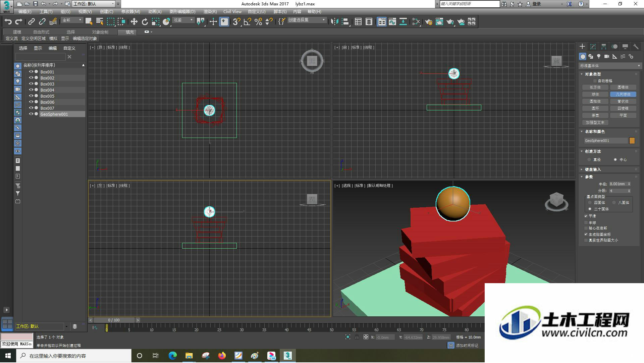Select the Rotate tool in main toolbar

(145, 22)
